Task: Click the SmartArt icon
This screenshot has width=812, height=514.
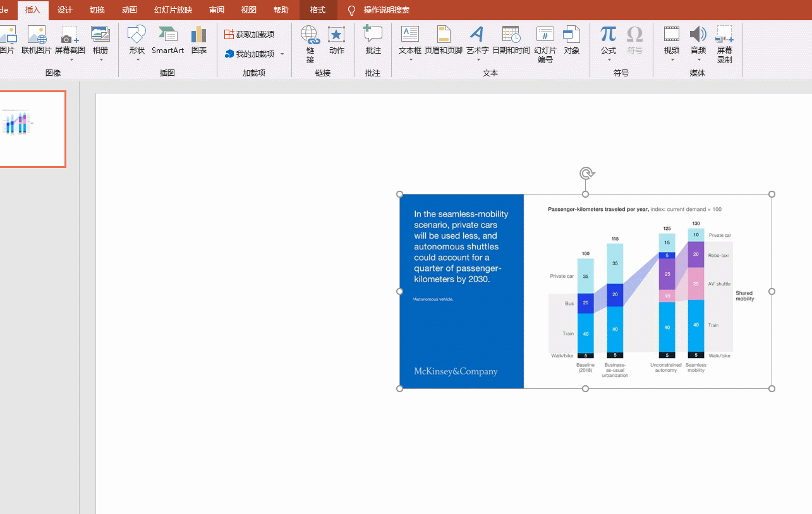Action: tap(167, 40)
